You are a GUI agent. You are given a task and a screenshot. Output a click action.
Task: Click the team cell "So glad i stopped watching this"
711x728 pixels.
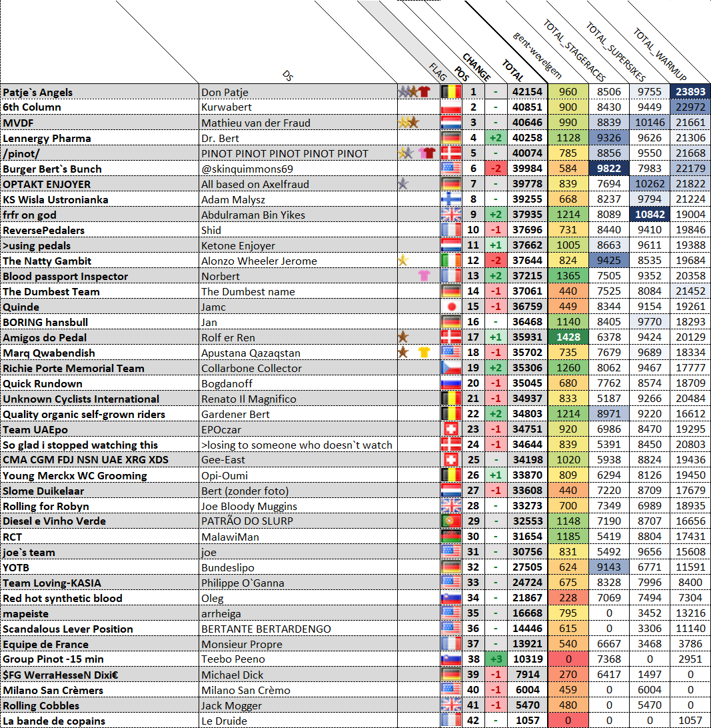tap(100, 444)
